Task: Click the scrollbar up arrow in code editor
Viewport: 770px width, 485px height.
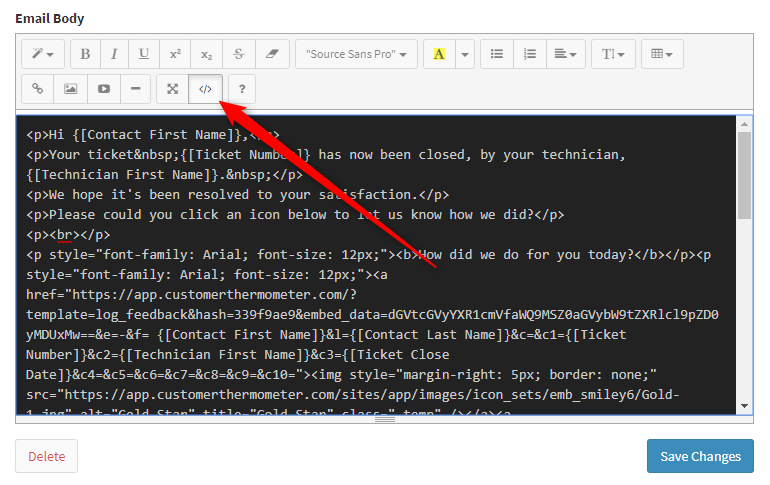Action: click(x=744, y=124)
